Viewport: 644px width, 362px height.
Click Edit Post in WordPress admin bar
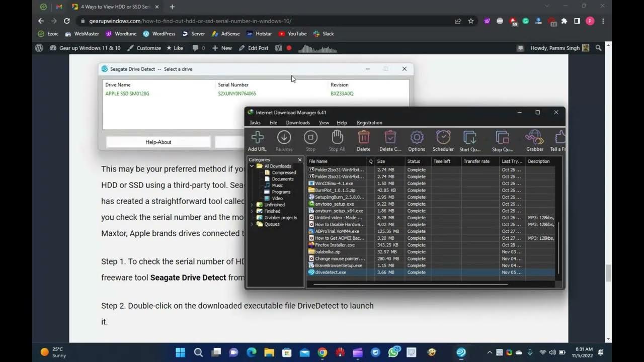(254, 48)
